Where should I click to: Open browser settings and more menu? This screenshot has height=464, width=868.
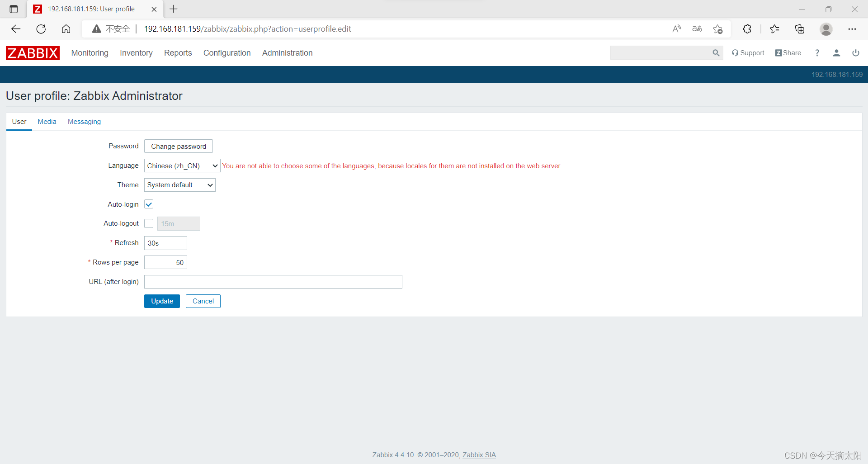852,29
